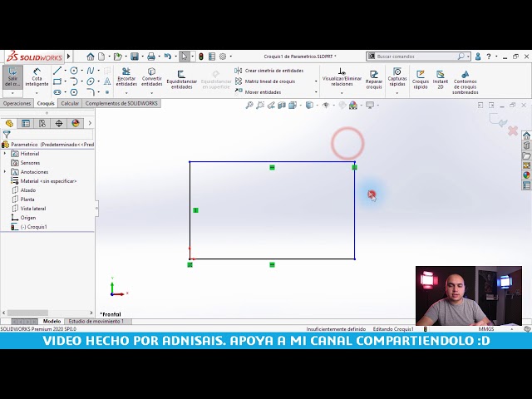This screenshot has width=532, height=399.
Task: Select the Circle sketch tool
Action: (74, 71)
